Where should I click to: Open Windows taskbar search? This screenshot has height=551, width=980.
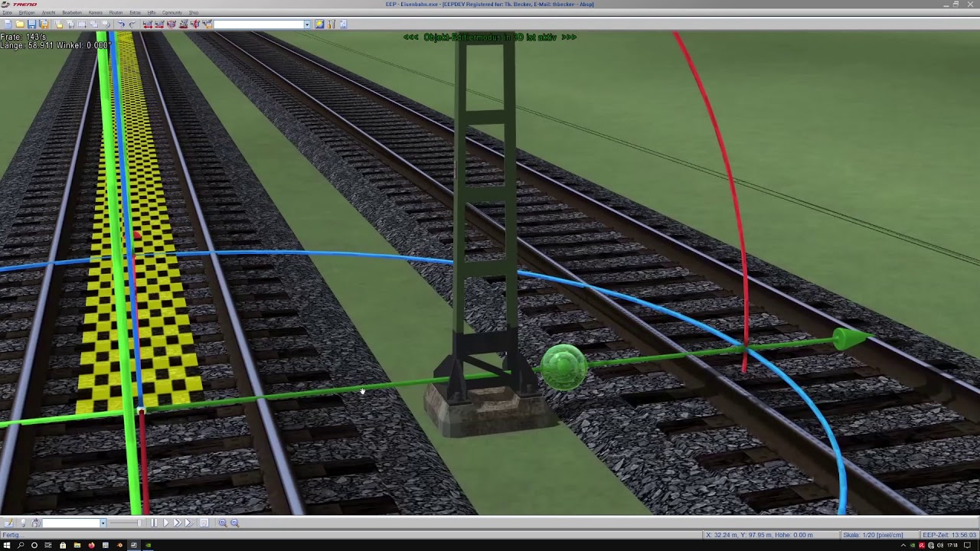[21, 545]
